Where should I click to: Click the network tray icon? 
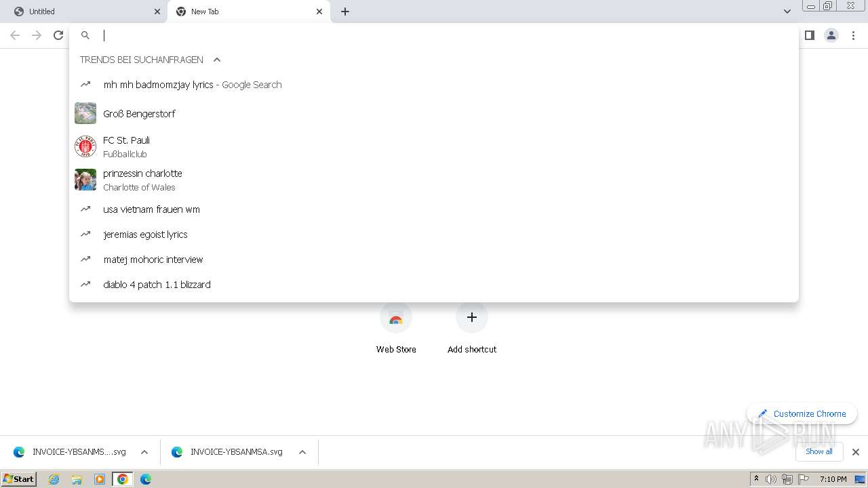(x=787, y=479)
